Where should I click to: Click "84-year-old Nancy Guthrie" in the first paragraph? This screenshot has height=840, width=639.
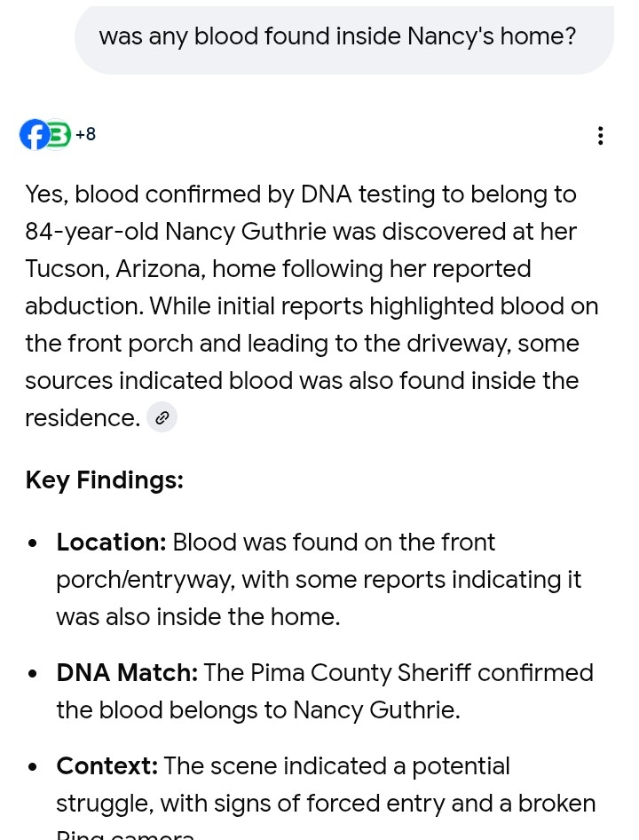176,232
